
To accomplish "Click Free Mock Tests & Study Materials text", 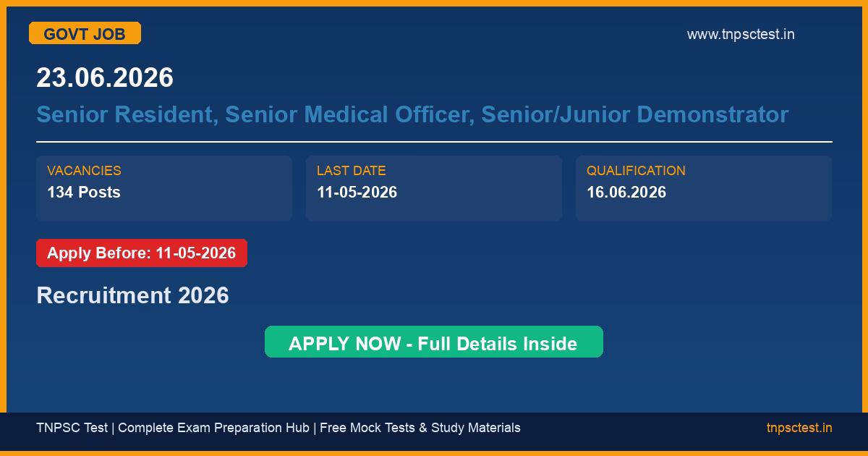I will tap(420, 428).
